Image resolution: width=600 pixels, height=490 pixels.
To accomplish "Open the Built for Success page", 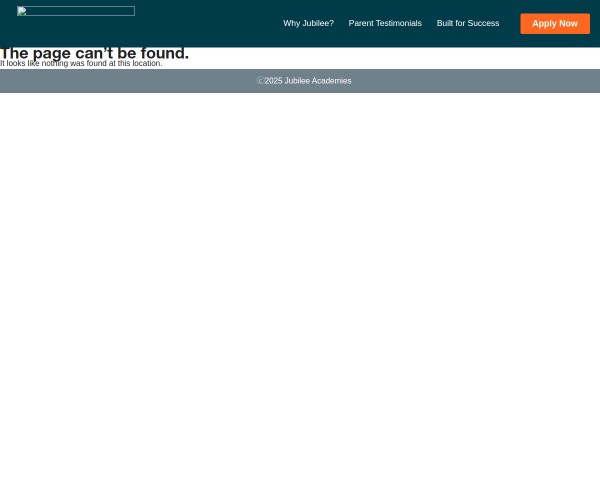I will point(468,23).
